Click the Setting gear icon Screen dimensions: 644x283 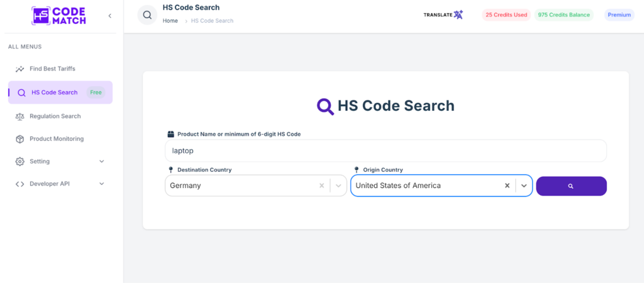coord(20,162)
